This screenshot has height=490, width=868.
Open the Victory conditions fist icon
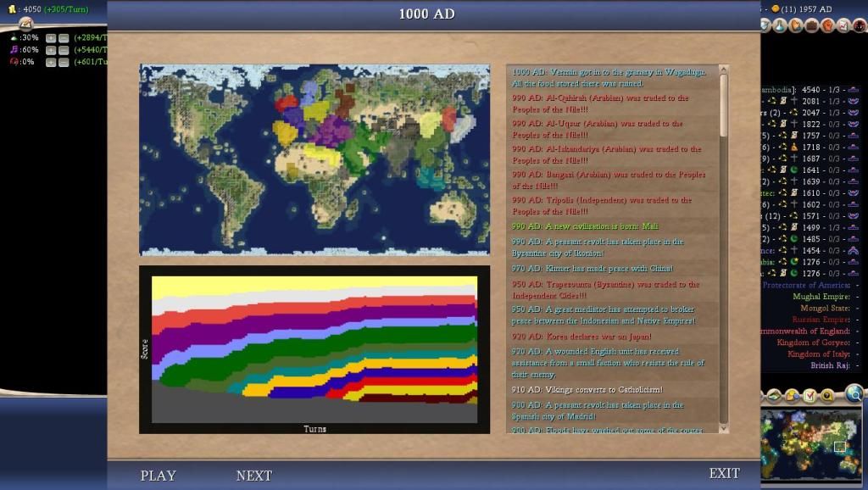pos(827,25)
